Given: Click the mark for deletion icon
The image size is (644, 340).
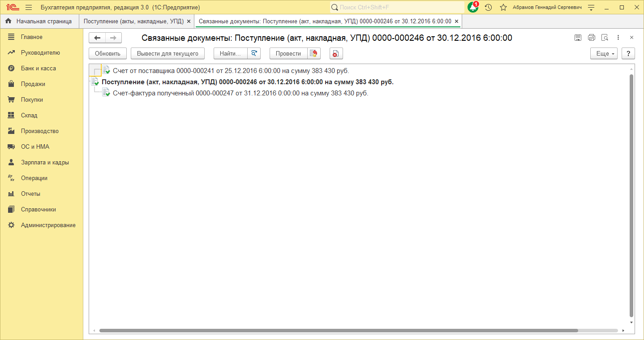Looking at the screenshot, I should click(x=336, y=54).
